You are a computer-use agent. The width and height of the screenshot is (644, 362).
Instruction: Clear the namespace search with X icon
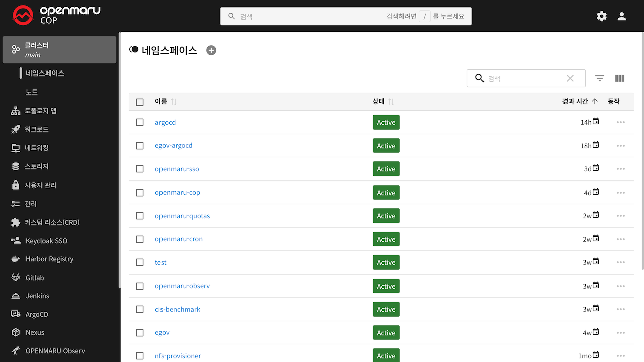pos(570,78)
